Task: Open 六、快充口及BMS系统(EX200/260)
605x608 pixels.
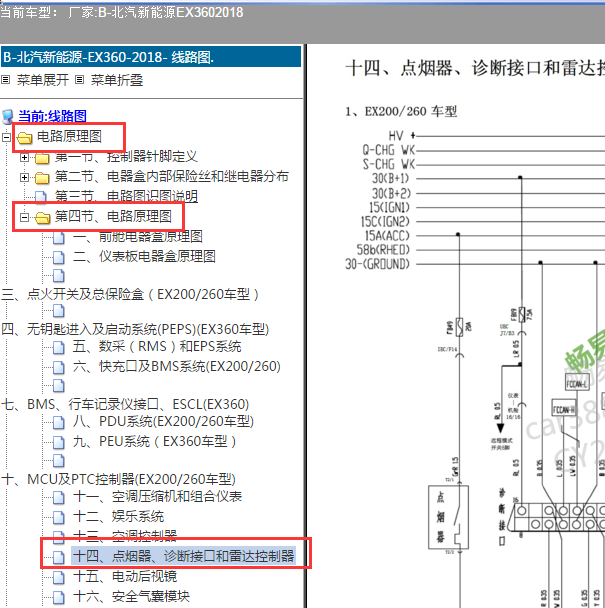Action: click(x=177, y=366)
